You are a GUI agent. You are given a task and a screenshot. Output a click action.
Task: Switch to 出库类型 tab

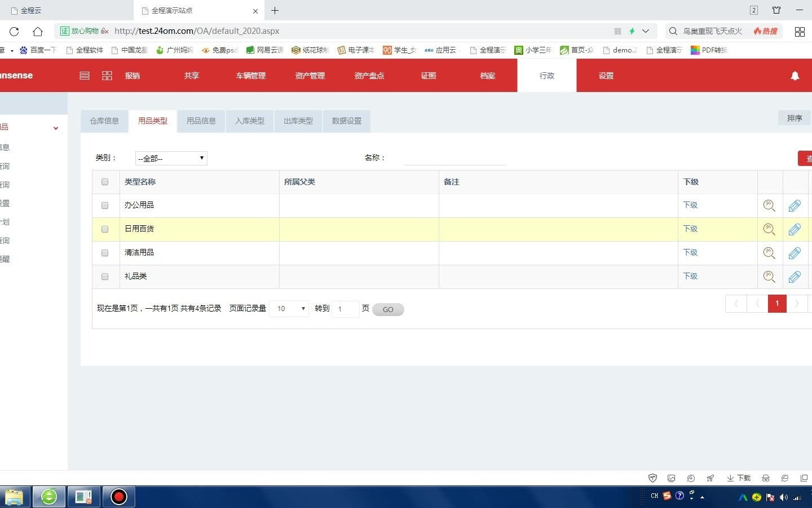(x=298, y=121)
